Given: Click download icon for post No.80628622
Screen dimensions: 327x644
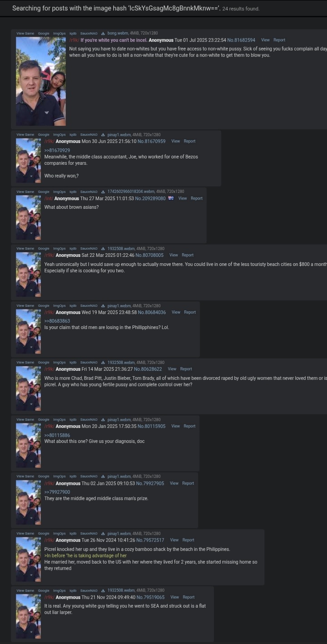Looking at the screenshot, I should (x=103, y=363).
